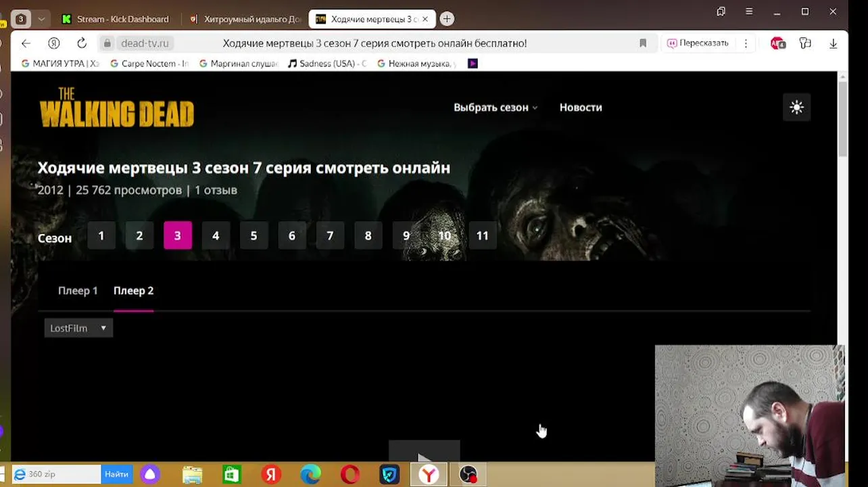Viewport: 868px width, 487px height.
Task: Open Sadness (USA) bookmark
Action: click(x=327, y=64)
